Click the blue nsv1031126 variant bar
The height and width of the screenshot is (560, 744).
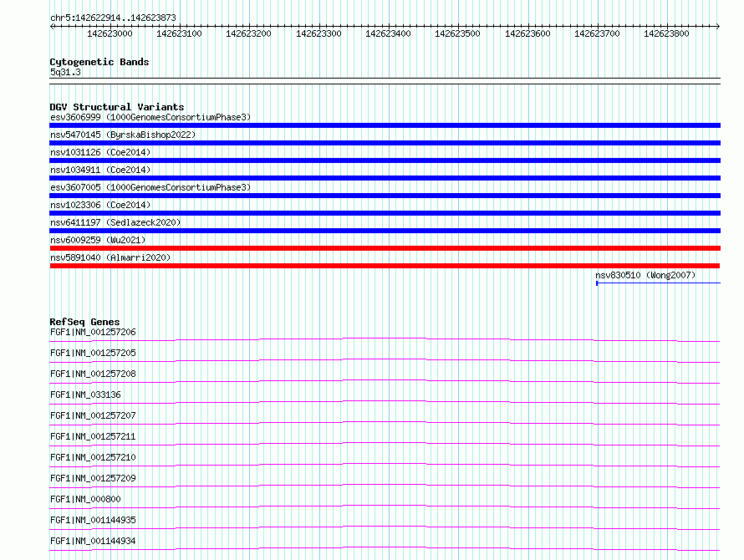click(x=385, y=160)
